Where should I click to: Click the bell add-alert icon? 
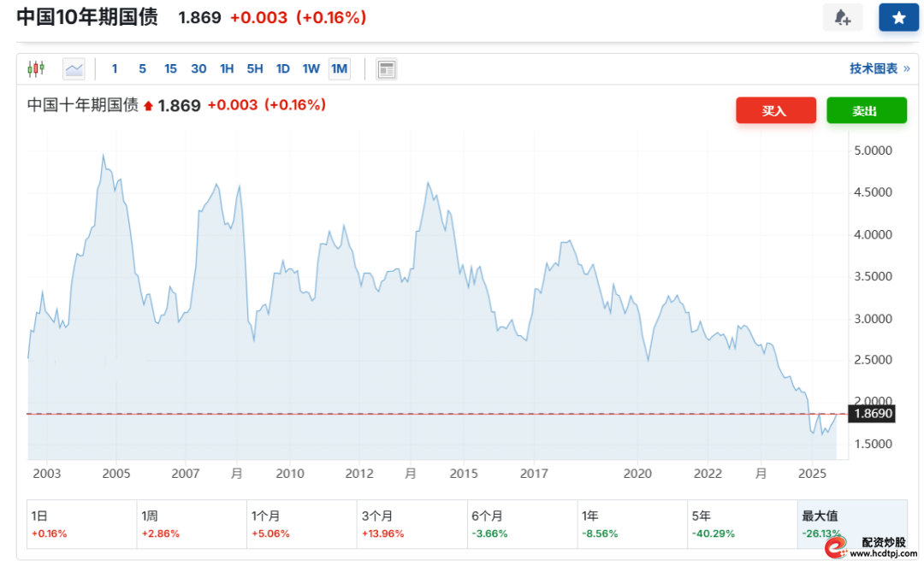tap(843, 18)
